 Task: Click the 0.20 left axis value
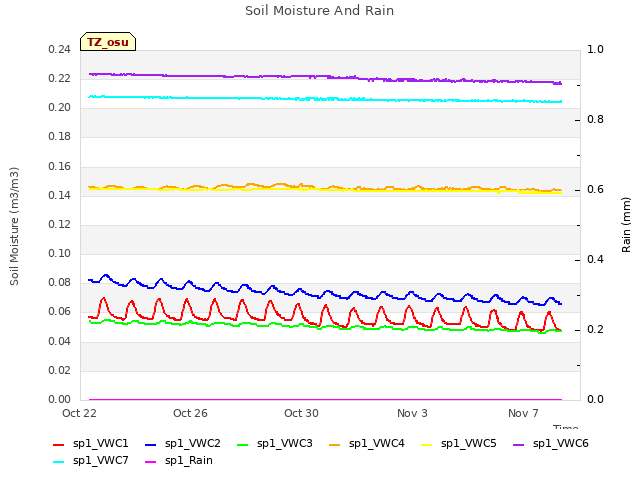pos(60,108)
